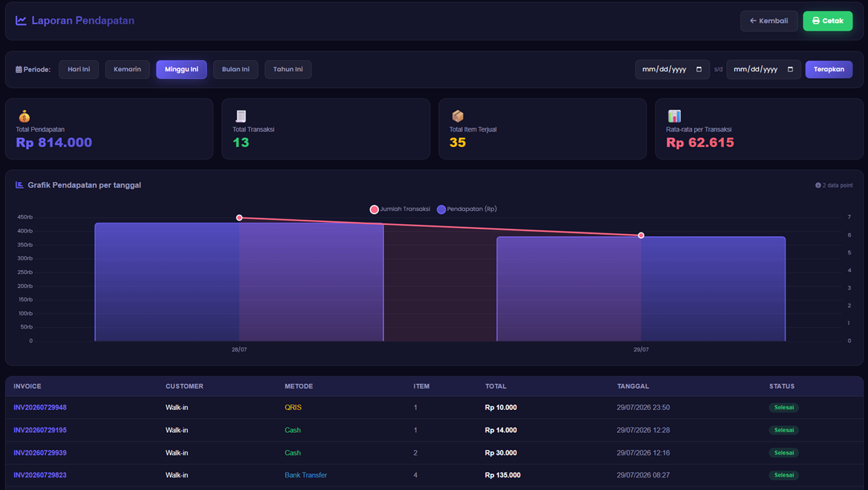
Task: Toggle Pendapatan (Rp) legend series
Action: 467,209
